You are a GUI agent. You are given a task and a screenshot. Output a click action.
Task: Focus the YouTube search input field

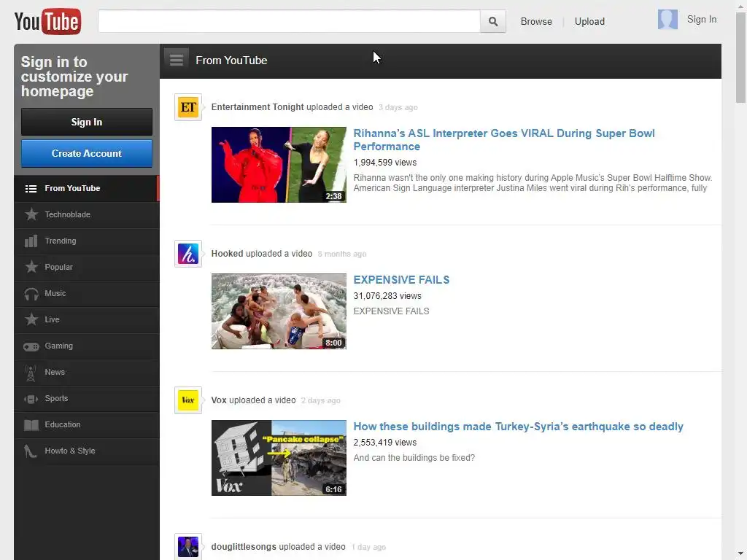289,21
